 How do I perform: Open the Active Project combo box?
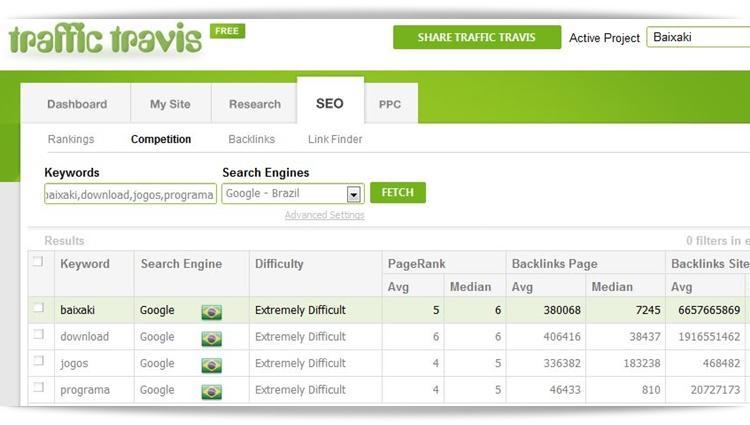click(x=698, y=37)
